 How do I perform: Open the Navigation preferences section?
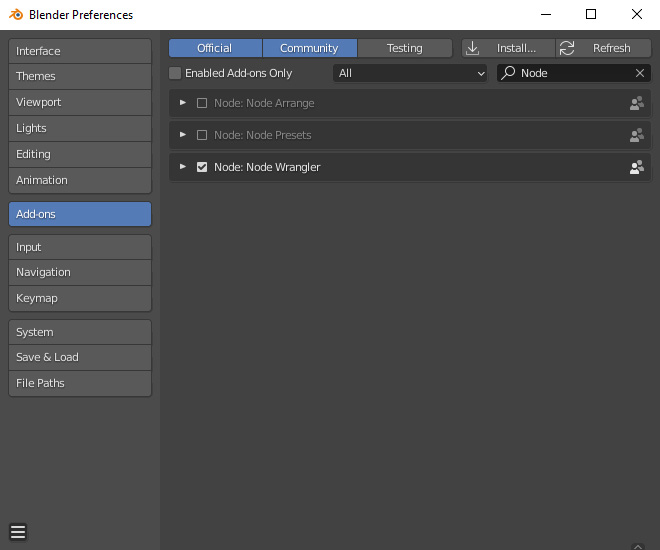[x=80, y=273]
